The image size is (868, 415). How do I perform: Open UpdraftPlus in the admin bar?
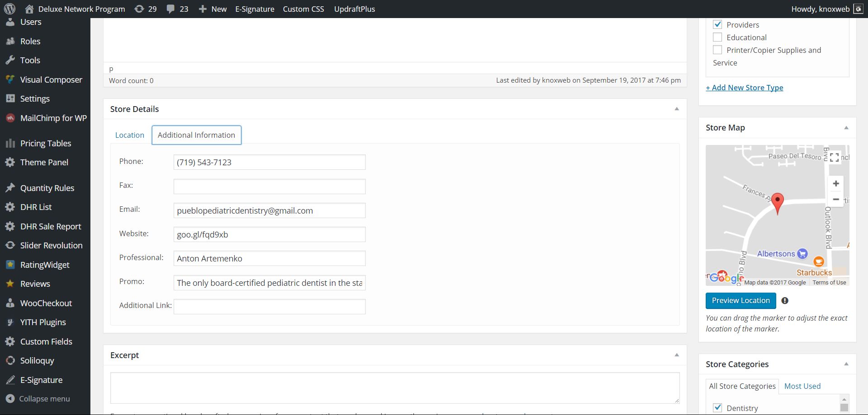[354, 9]
